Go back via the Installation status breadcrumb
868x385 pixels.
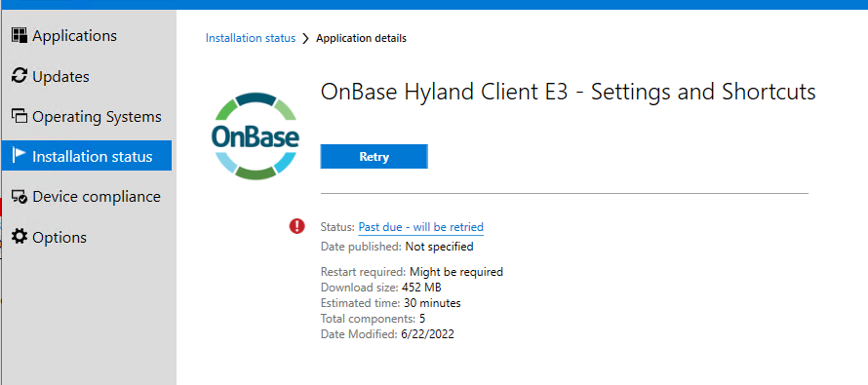[251, 38]
